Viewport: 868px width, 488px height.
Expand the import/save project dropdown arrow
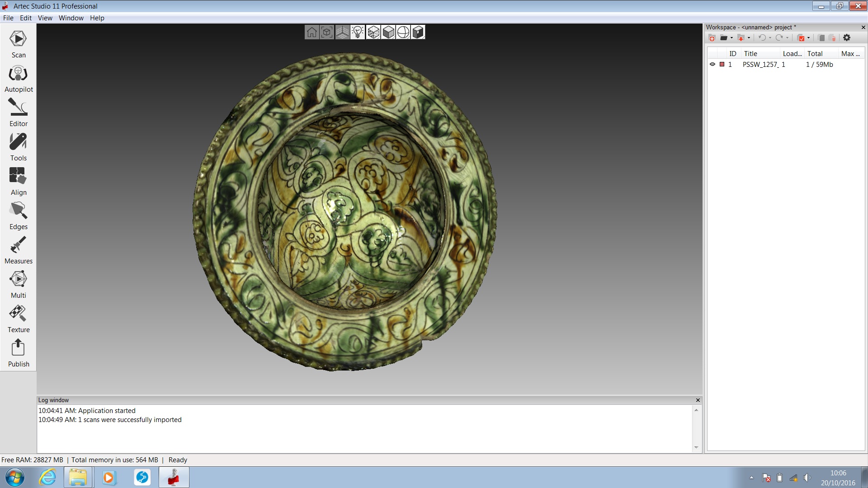(x=749, y=38)
